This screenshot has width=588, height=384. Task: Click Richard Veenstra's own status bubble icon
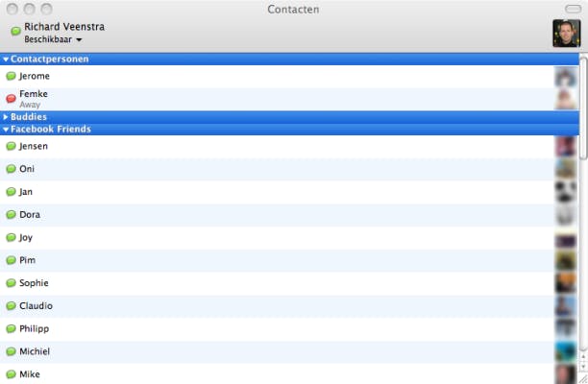pos(15,31)
